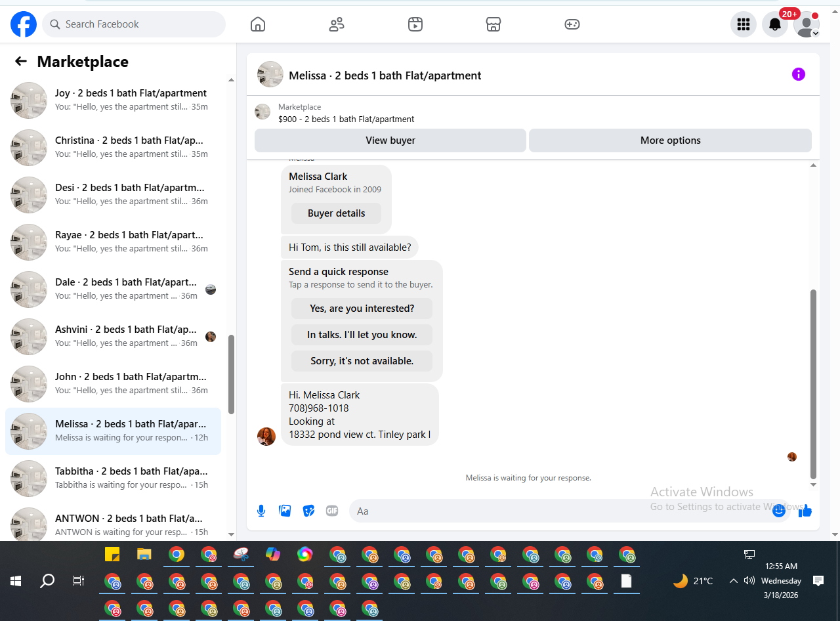Open More options for this listing
The image size is (840, 621).
pos(670,140)
